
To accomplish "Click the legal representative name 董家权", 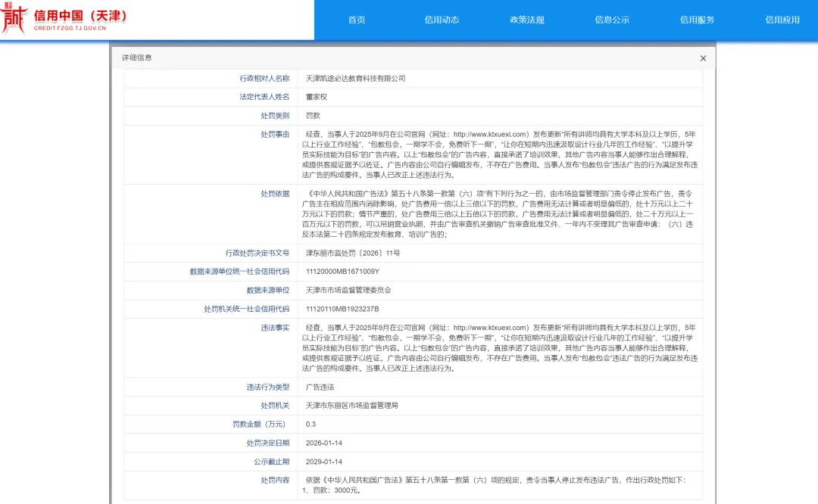I will 316,97.
